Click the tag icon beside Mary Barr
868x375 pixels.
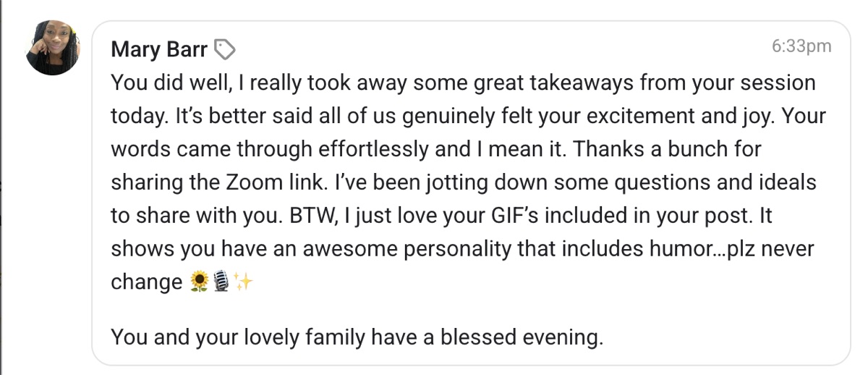pyautogui.click(x=225, y=49)
